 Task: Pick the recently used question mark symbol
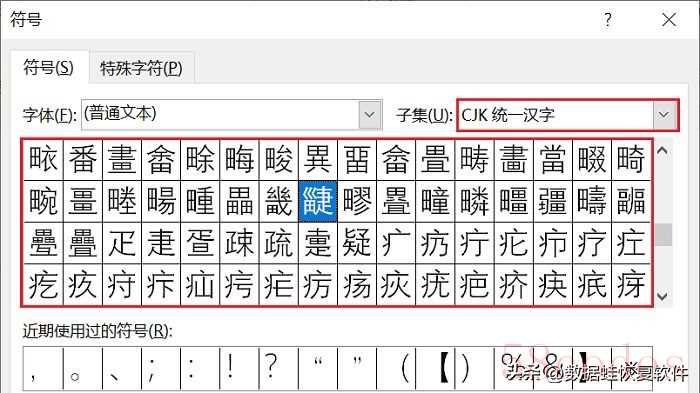click(x=279, y=368)
